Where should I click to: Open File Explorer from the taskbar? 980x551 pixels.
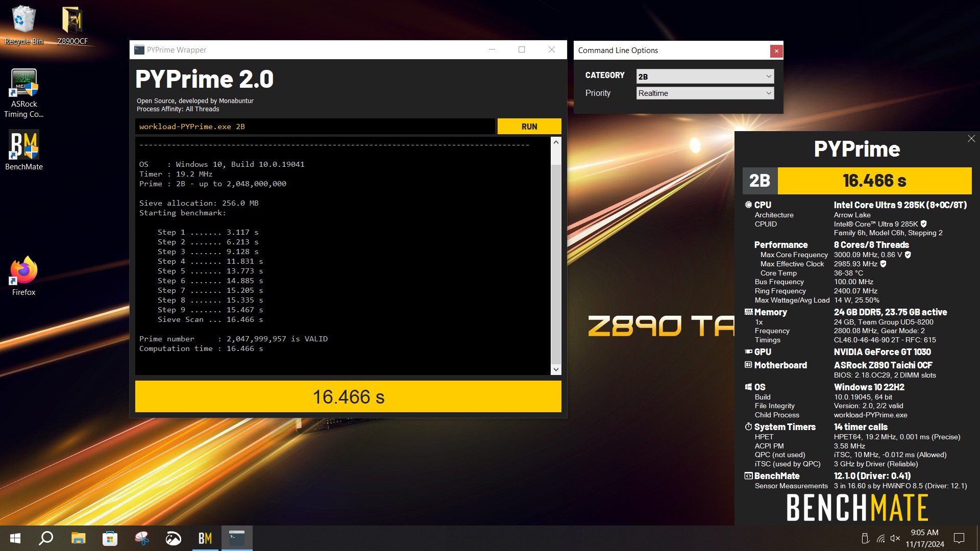point(78,538)
